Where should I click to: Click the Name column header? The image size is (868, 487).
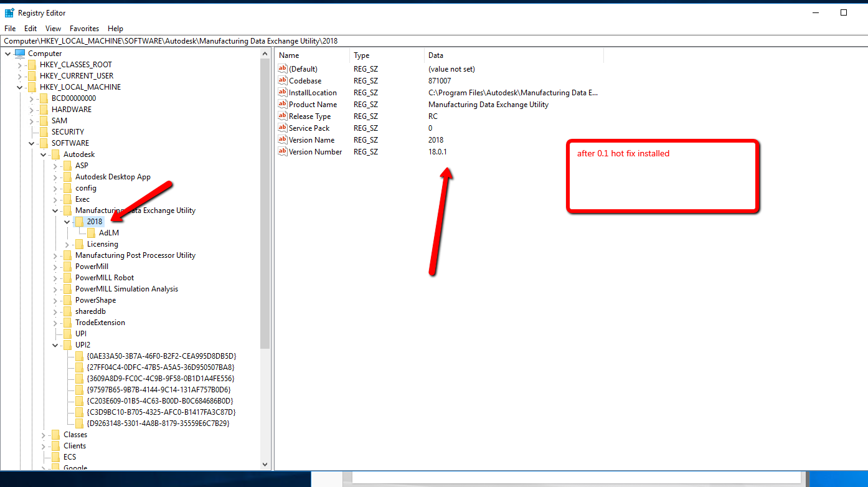[288, 55]
